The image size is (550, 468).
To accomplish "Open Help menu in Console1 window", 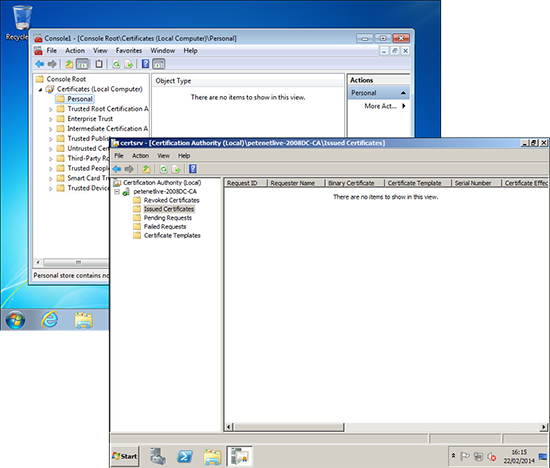I will (190, 51).
